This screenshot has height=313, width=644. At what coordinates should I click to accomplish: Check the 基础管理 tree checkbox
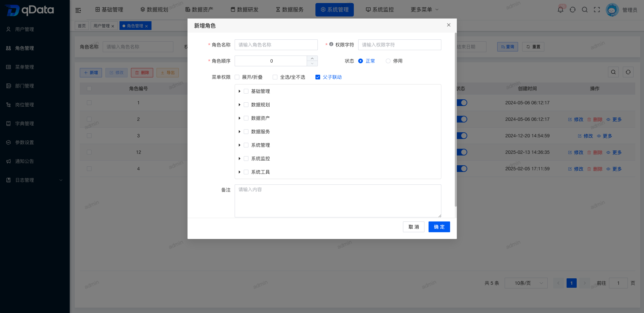pos(246,91)
